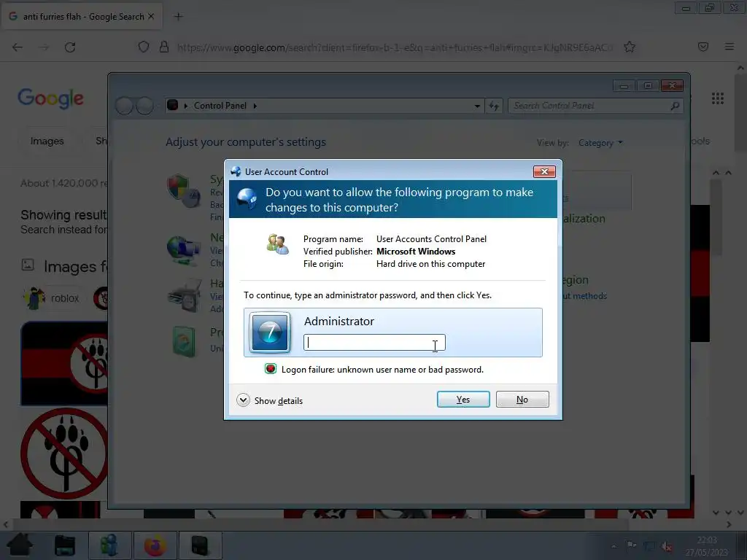This screenshot has height=560, width=747.
Task: Confirm the UAC prompt with Yes
Action: 463,399
